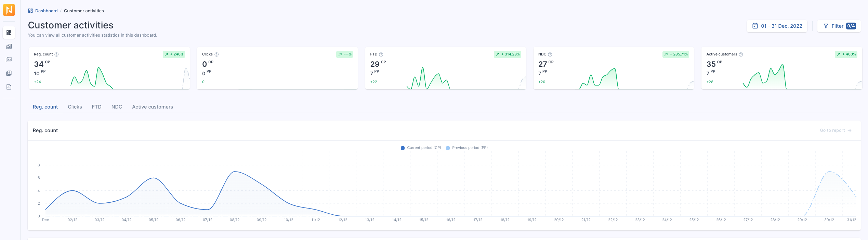
Task: Toggle the Previous period (PP) legend series
Action: coord(467,148)
